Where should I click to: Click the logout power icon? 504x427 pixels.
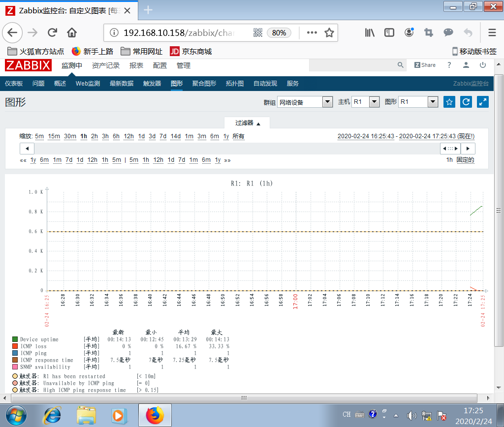(483, 65)
